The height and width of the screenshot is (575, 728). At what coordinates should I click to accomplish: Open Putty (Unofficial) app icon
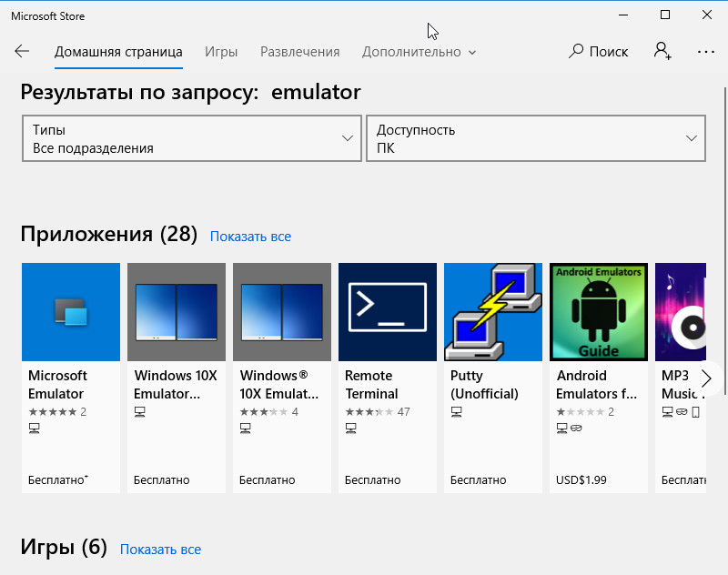click(x=493, y=312)
